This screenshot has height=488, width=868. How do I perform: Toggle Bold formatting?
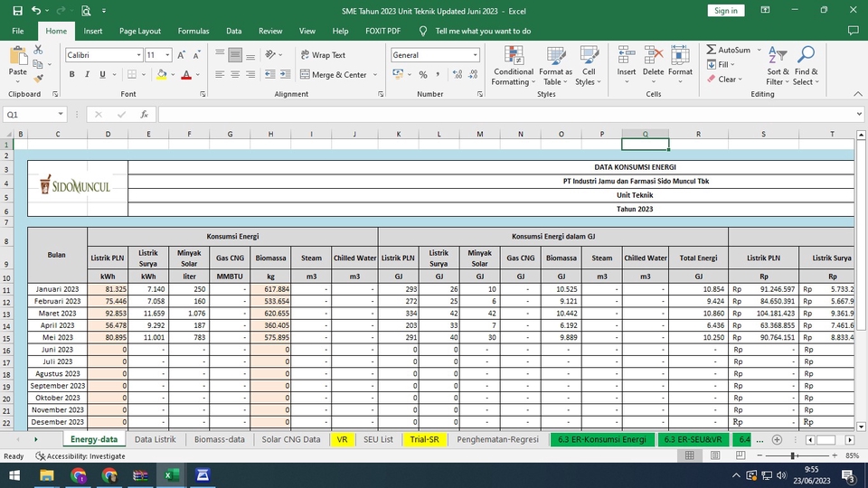(71, 74)
